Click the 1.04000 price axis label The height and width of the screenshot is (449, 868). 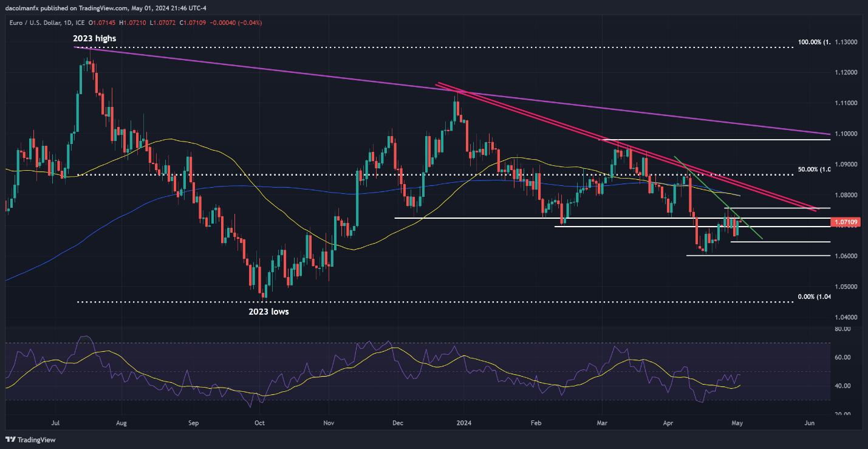846,317
